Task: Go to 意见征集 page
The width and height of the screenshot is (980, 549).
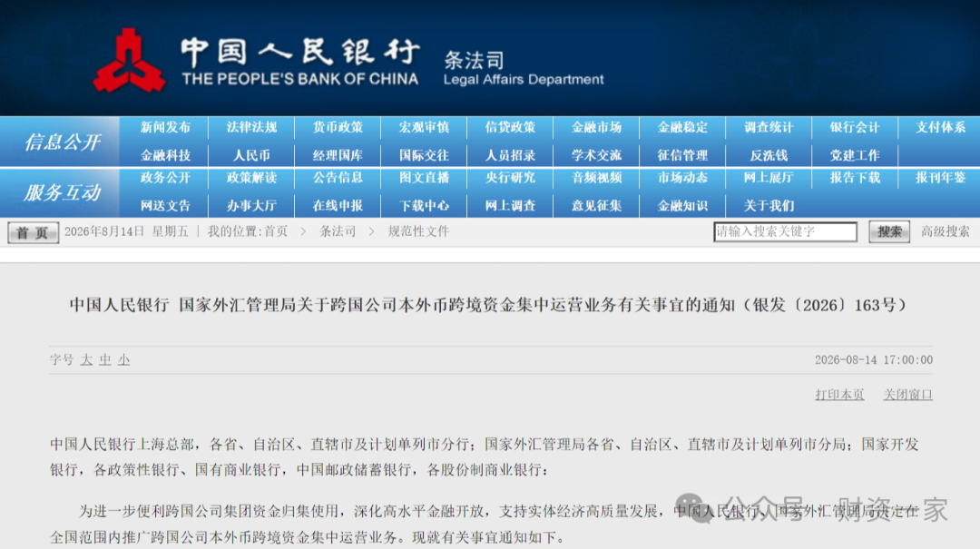Action: coord(596,206)
